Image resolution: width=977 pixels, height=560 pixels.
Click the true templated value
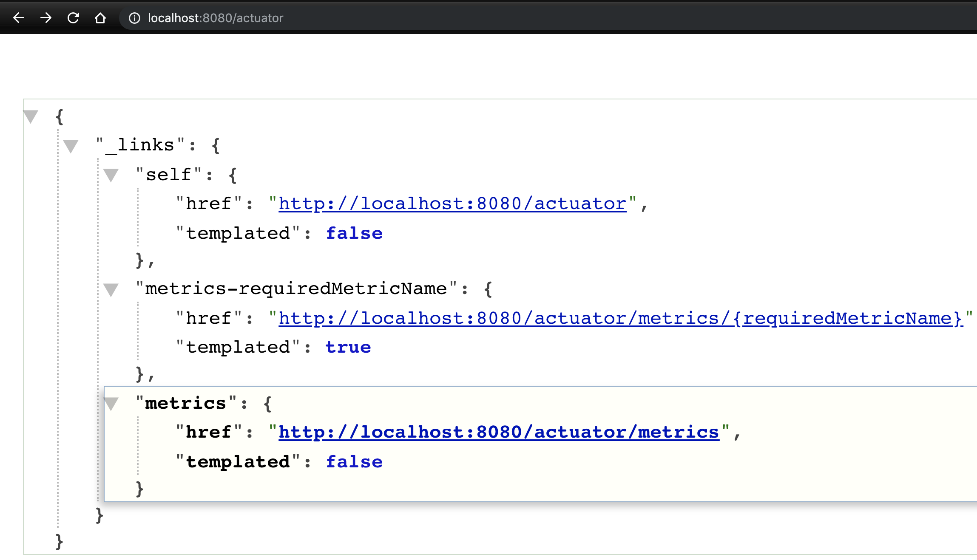pos(348,348)
